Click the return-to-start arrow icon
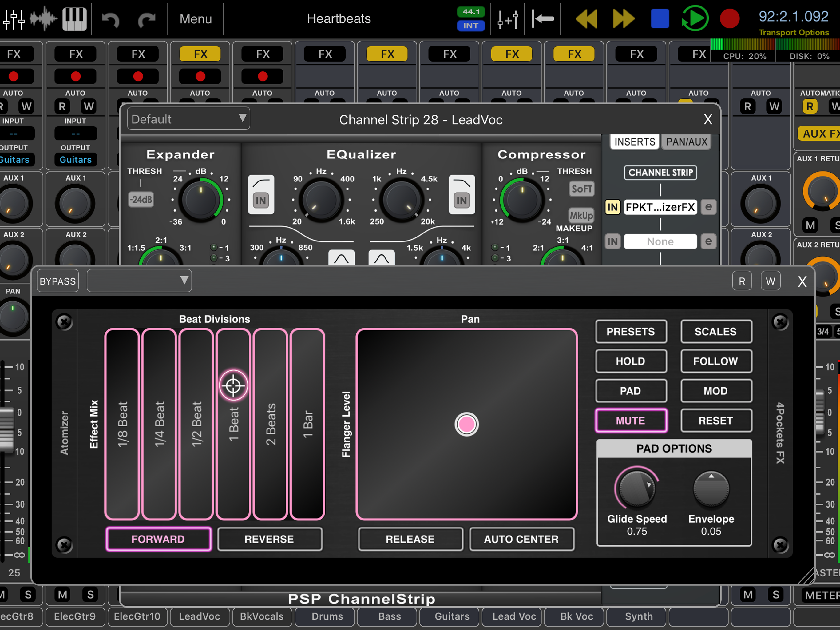 (x=543, y=19)
